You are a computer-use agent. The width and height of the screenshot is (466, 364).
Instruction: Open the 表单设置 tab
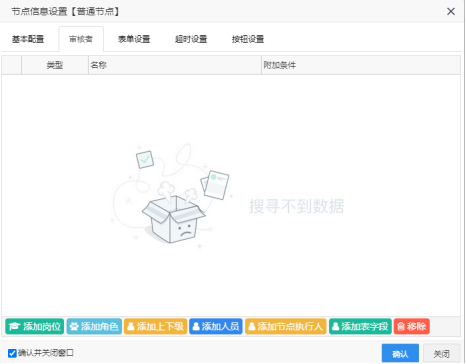coord(134,39)
